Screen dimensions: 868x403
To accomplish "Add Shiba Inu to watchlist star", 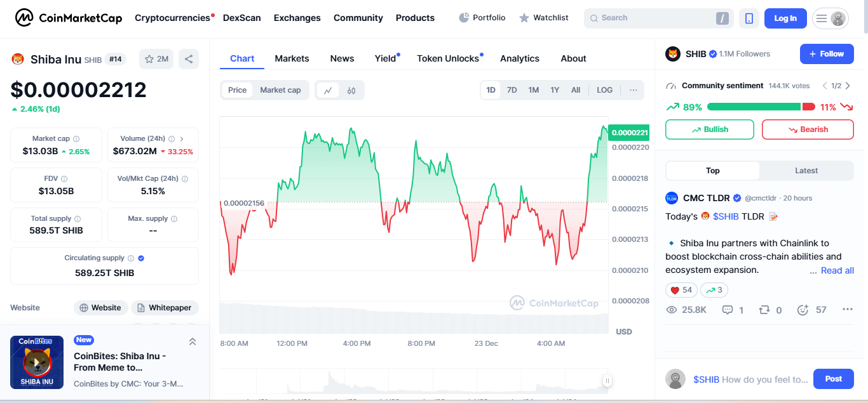I will (156, 59).
